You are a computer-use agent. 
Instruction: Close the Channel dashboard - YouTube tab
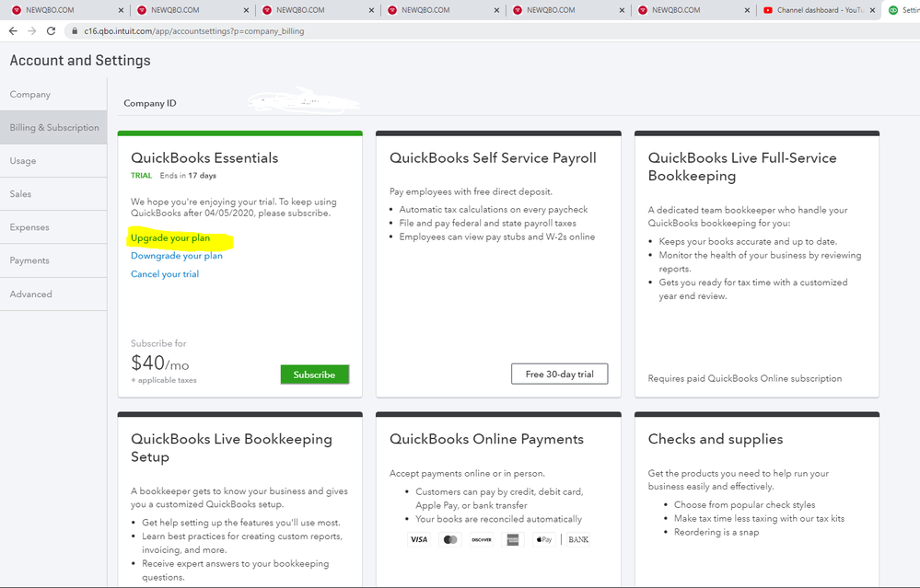click(x=872, y=10)
